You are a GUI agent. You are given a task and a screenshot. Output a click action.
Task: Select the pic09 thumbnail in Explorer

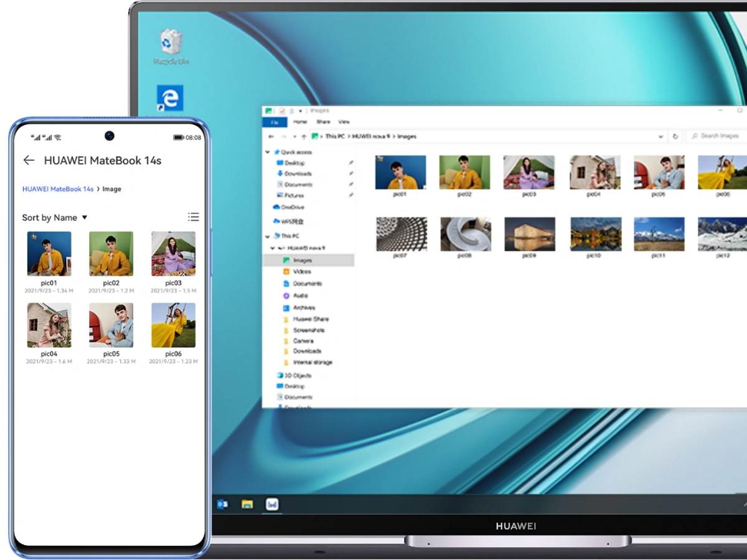pos(529,234)
